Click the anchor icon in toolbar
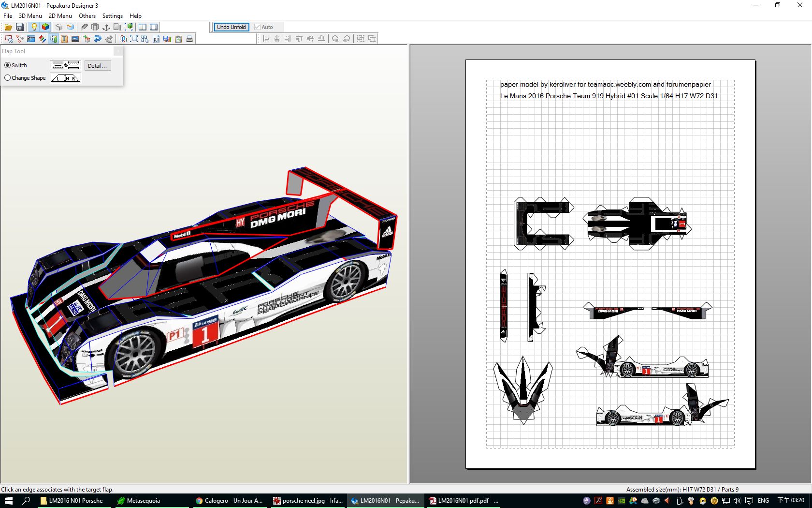Image resolution: width=812 pixels, height=508 pixels. pyautogui.click(x=106, y=27)
